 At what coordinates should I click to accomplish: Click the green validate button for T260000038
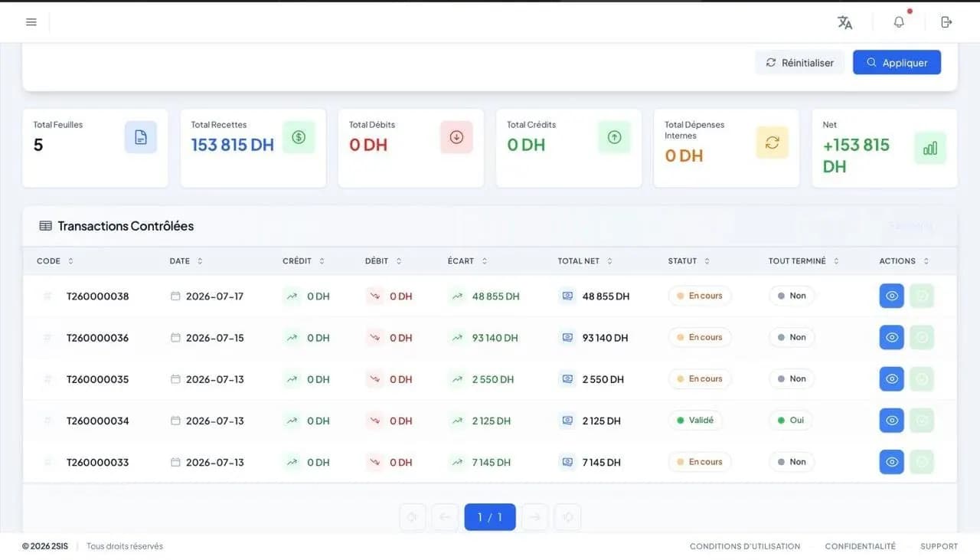(x=922, y=296)
